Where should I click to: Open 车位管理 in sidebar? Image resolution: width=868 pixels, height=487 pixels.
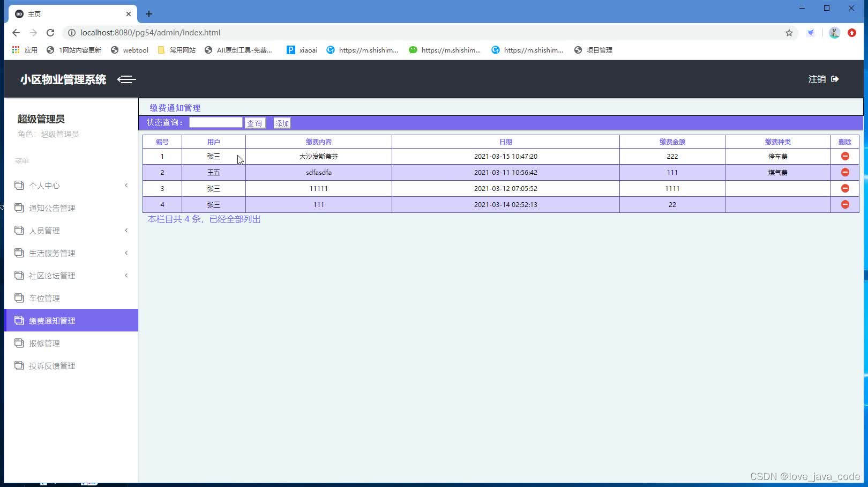point(71,298)
